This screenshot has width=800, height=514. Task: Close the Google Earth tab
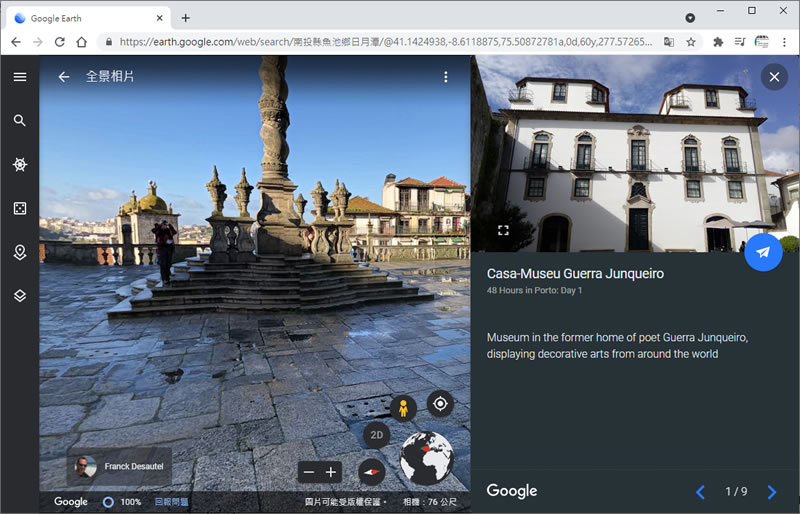click(x=159, y=18)
